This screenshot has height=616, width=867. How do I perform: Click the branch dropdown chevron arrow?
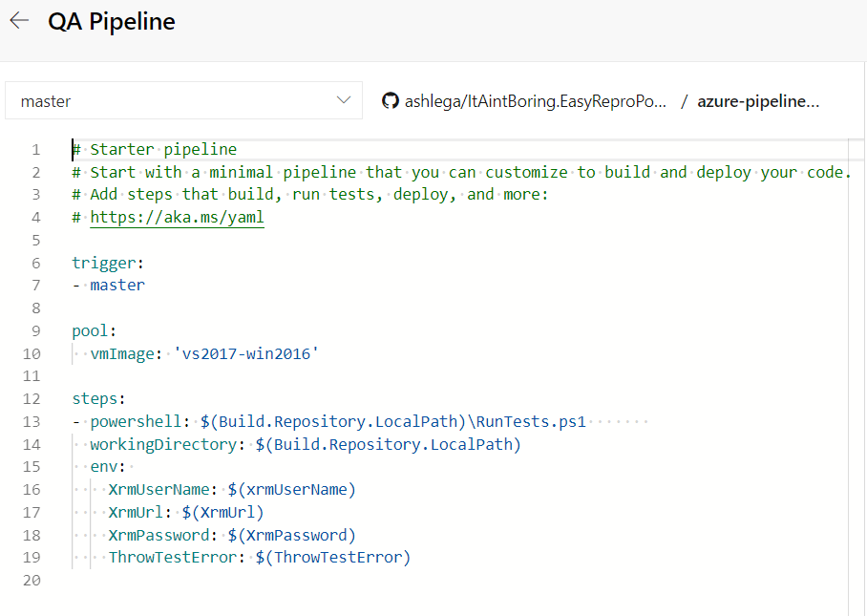[344, 101]
